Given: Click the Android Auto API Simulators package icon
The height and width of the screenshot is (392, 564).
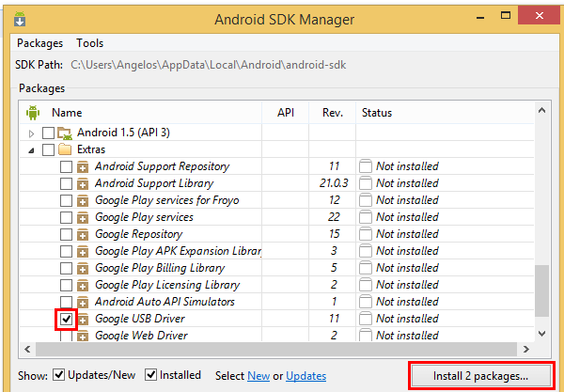Looking at the screenshot, I should 83,302.
